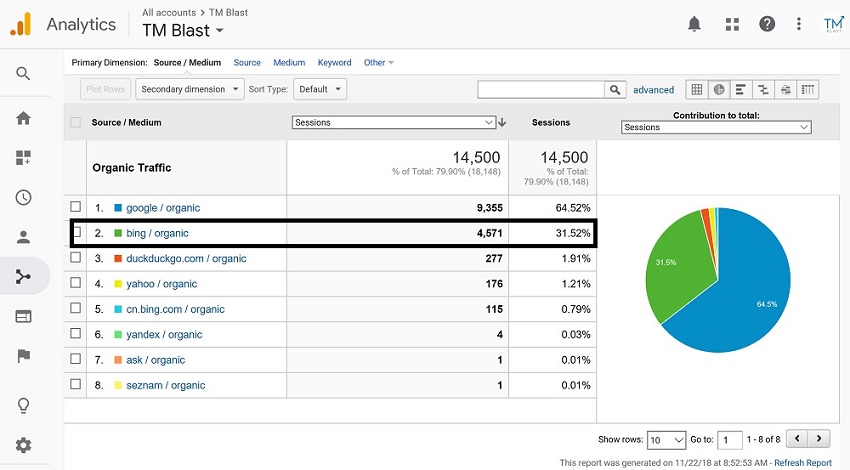Image resolution: width=850 pixels, height=470 pixels.
Task: Open the Sessions metric dropdown in table header
Action: coord(394,123)
